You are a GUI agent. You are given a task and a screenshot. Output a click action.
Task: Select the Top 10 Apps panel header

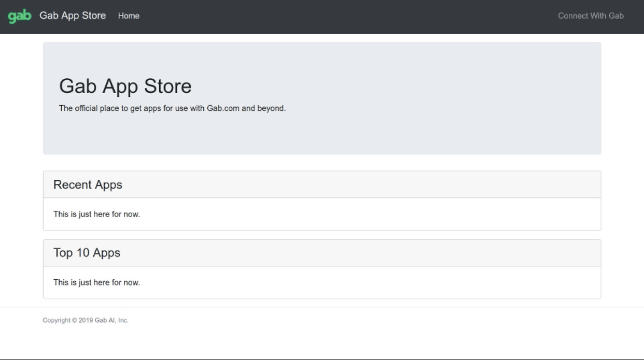pos(321,253)
